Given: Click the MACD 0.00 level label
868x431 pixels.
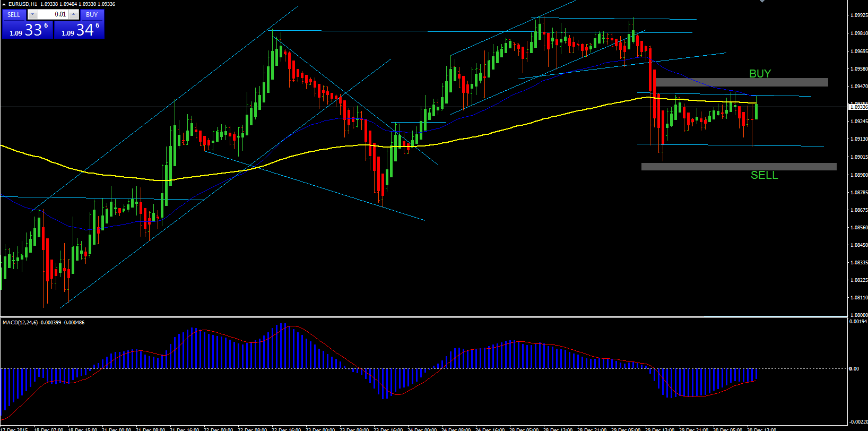Looking at the screenshot, I should click(x=854, y=368).
